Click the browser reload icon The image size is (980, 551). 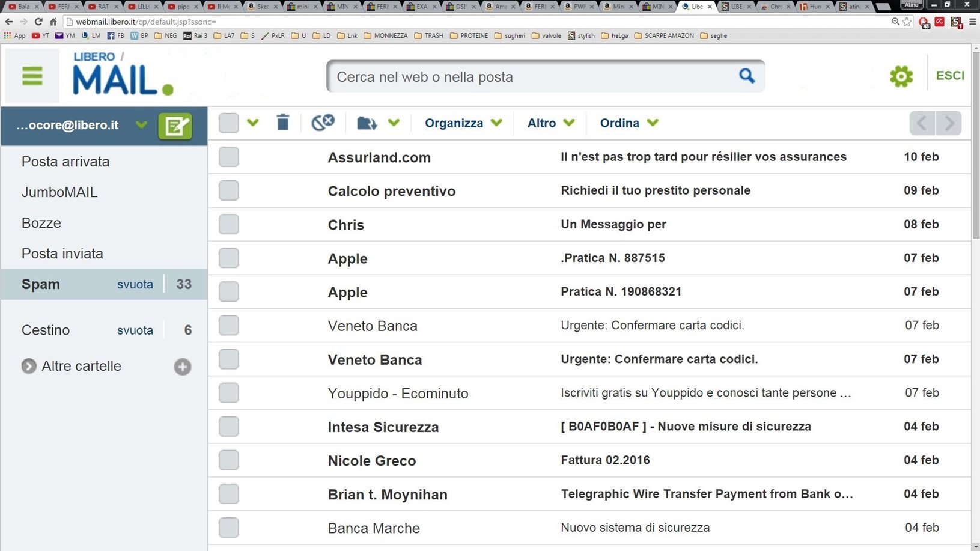coord(38,22)
